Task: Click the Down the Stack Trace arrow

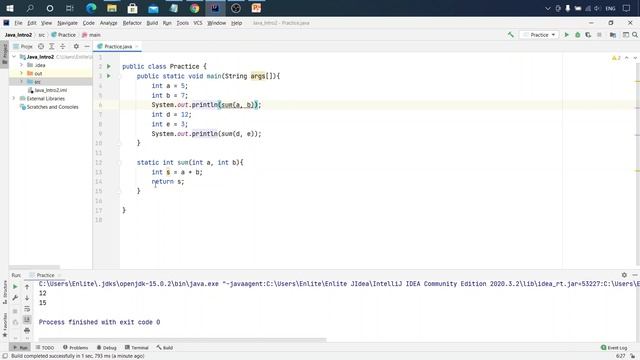Action: [27, 298]
